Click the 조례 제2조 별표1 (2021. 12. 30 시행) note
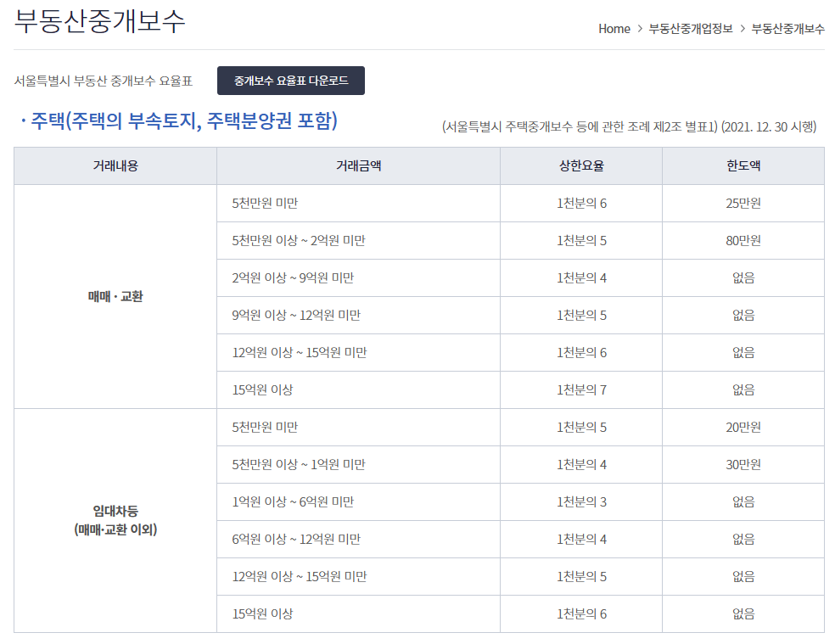Image resolution: width=835 pixels, height=644 pixels. pyautogui.click(x=629, y=126)
